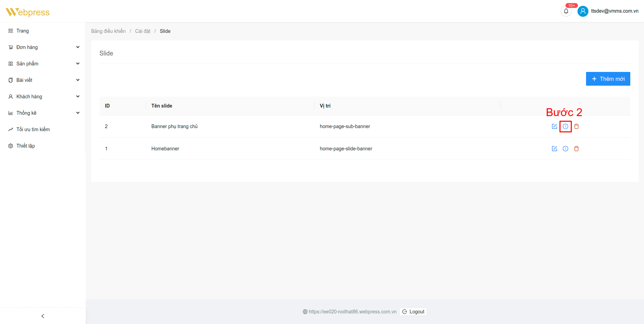The image size is (644, 324).
Task: Click the user avatar icon
Action: click(x=583, y=11)
